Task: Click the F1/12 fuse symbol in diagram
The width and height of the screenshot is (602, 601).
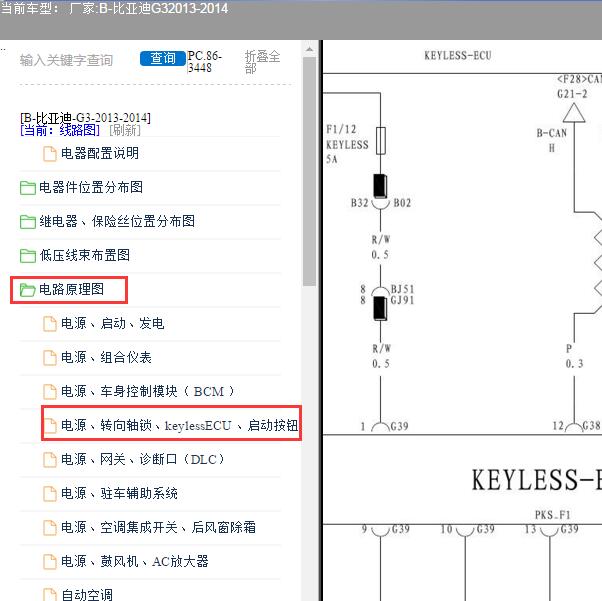Action: 381,141
